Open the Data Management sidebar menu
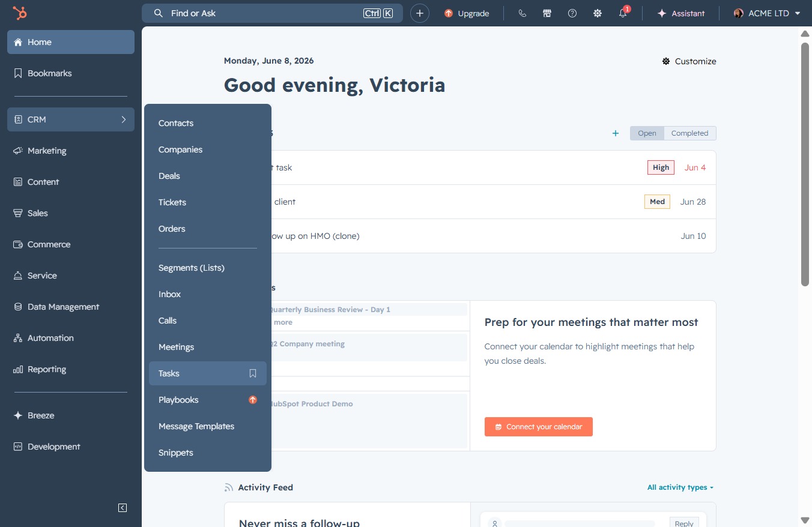The width and height of the screenshot is (812, 527). pos(71,307)
